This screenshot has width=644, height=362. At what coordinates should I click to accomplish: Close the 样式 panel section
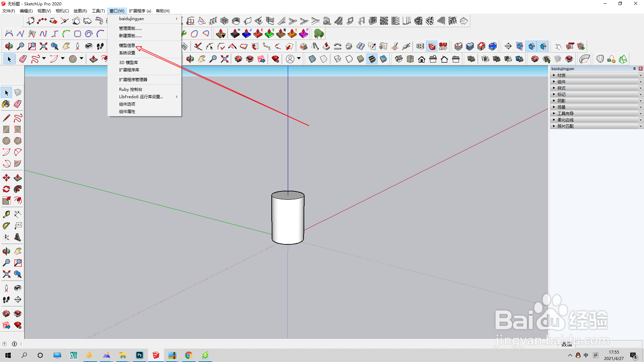pyautogui.click(x=640, y=88)
